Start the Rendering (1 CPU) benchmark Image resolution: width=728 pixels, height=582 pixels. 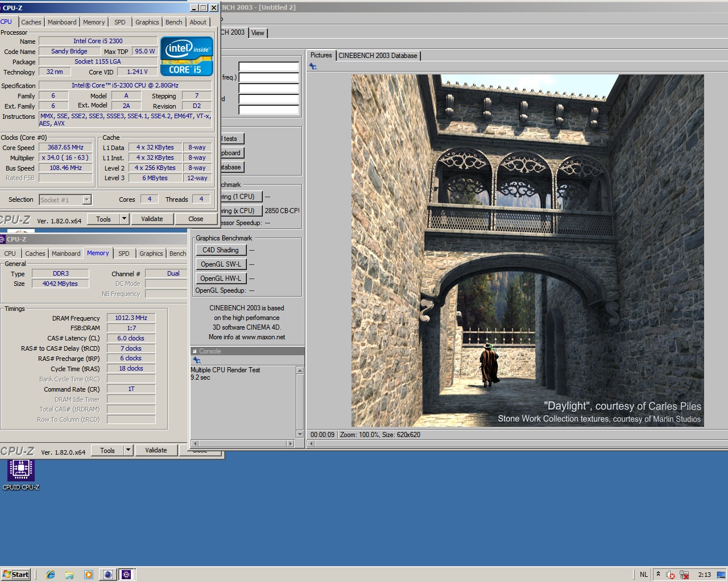pyautogui.click(x=241, y=197)
